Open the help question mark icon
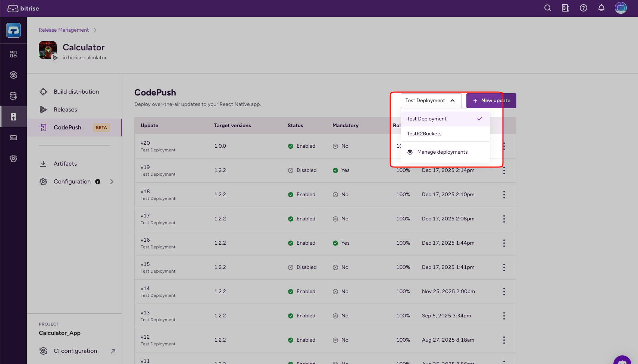The height and width of the screenshot is (364, 638). [583, 8]
